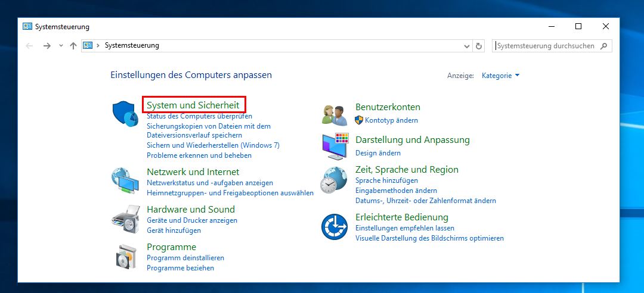Open Benutzerkonten heading link
The image size is (644, 293).
[388, 107]
